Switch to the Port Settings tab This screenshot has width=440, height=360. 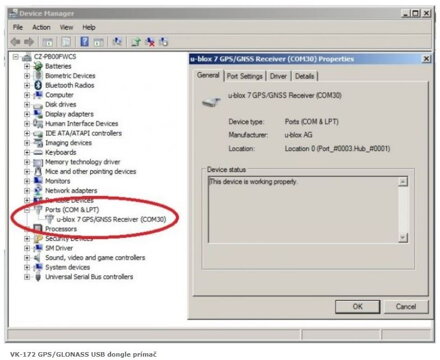click(245, 76)
